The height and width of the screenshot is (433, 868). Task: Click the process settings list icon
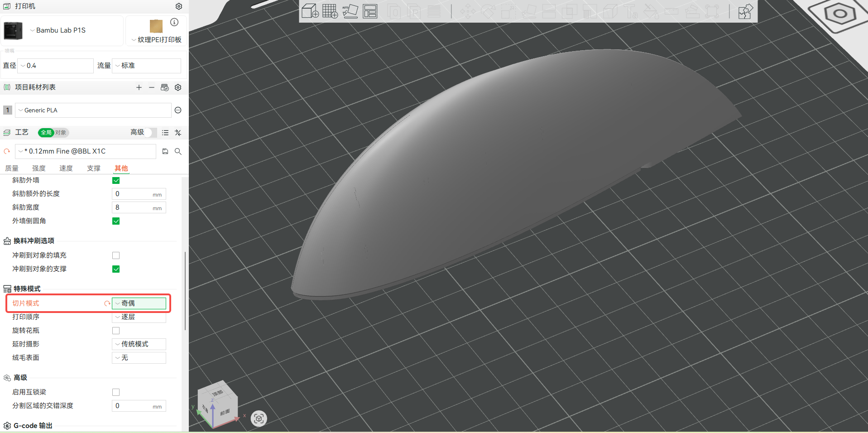point(165,133)
